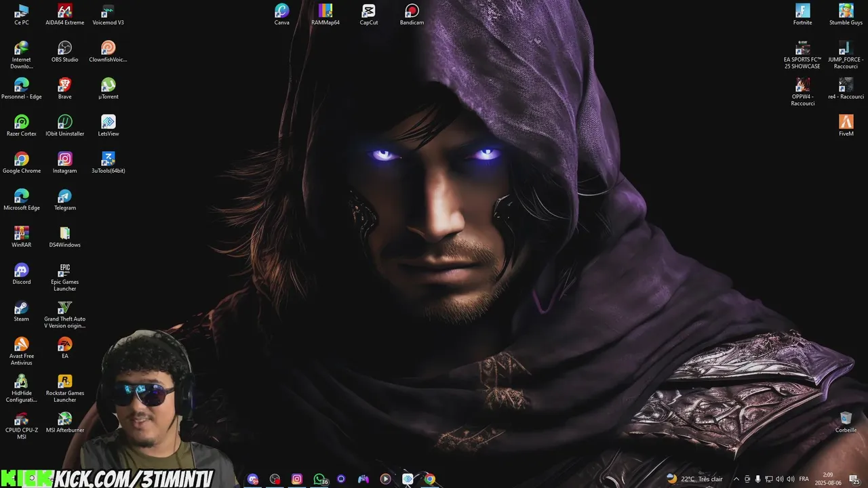Select the Bandicam icon

(412, 14)
